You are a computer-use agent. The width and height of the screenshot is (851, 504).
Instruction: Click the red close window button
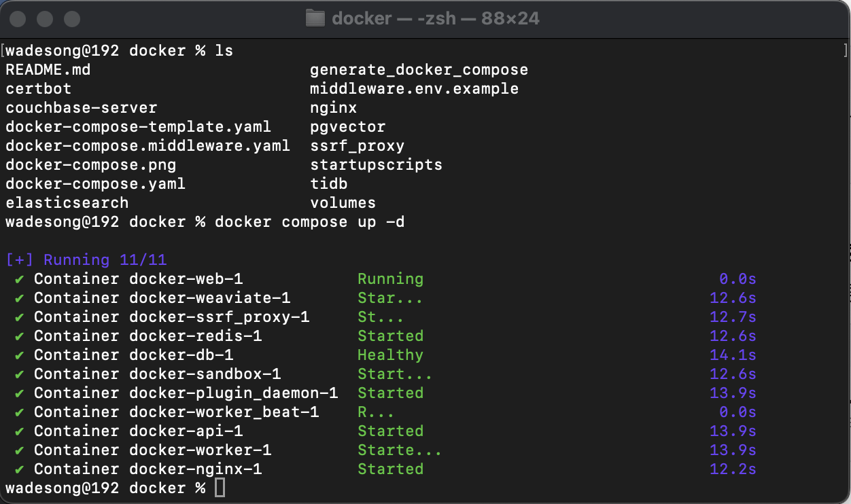18,18
